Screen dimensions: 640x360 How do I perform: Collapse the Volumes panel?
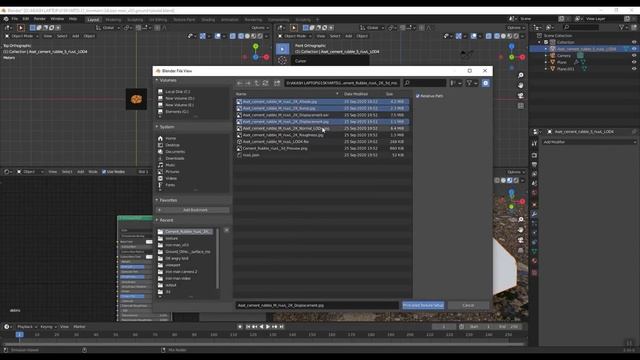(x=157, y=80)
